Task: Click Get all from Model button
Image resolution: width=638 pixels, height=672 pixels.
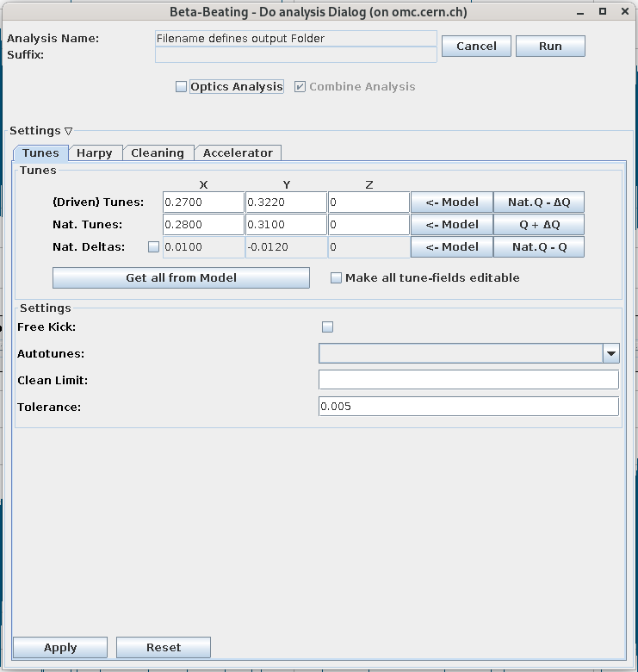Action: coord(181,277)
